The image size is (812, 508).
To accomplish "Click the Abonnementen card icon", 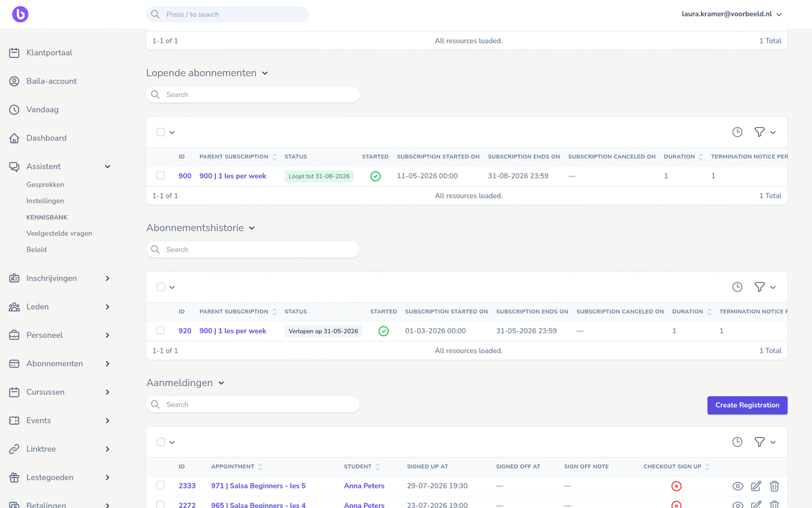I will point(14,364).
